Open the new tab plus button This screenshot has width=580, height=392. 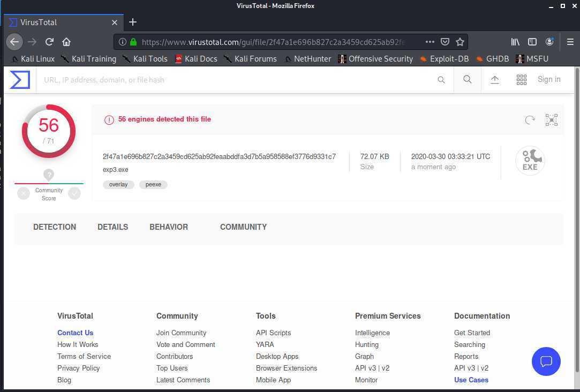[133, 22]
